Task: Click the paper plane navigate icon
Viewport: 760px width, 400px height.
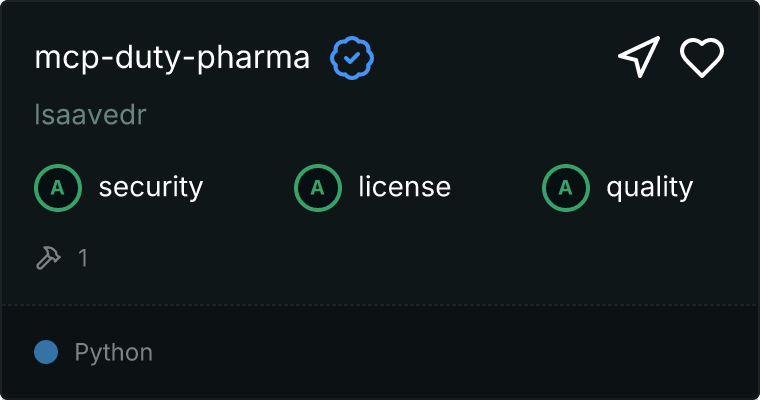Action: click(639, 57)
